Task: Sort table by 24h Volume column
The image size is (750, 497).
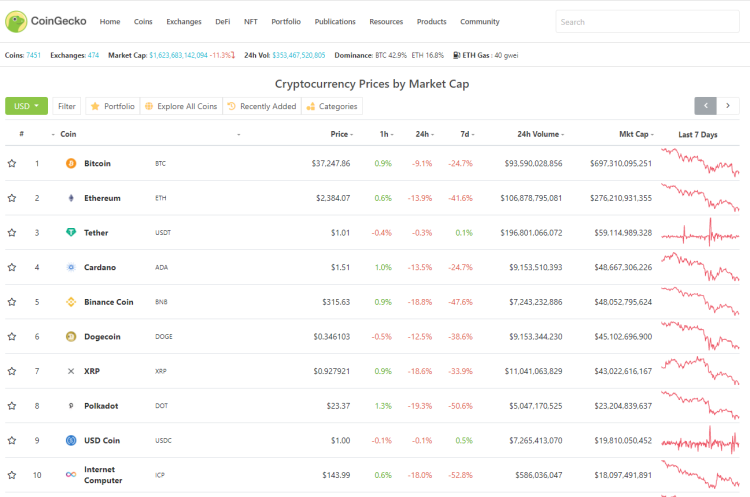Action: point(540,134)
